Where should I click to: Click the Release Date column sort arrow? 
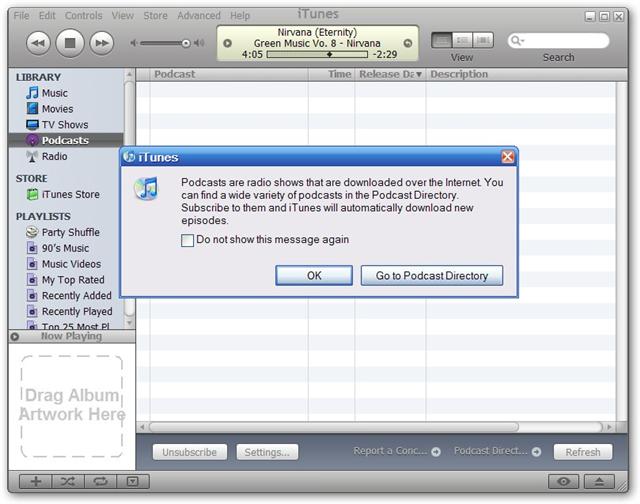(418, 75)
